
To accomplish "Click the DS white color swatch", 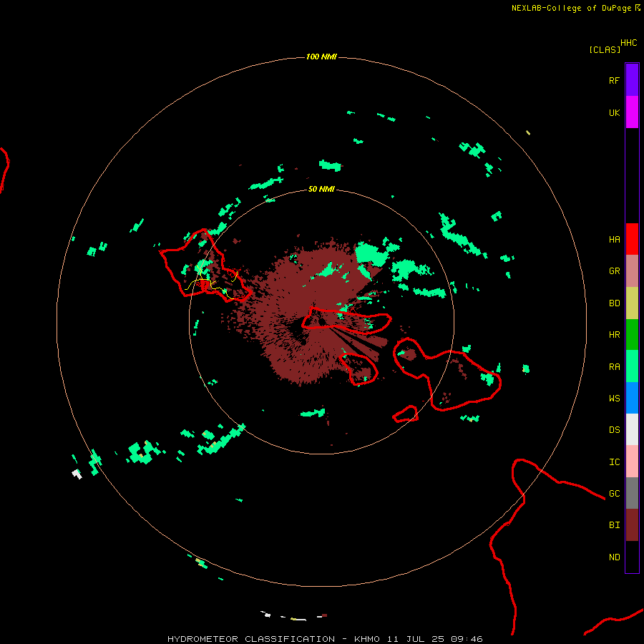I will (632, 429).
